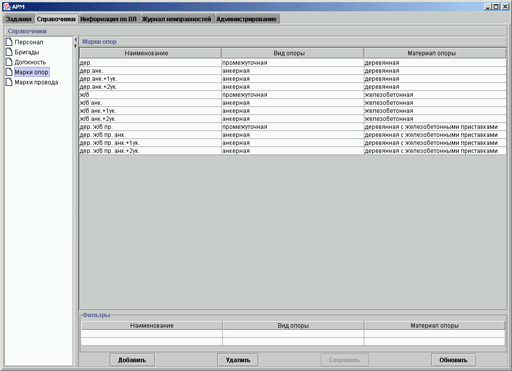This screenshot has width=512, height=371.
Task: Click the Добавить button
Action: tap(132, 360)
